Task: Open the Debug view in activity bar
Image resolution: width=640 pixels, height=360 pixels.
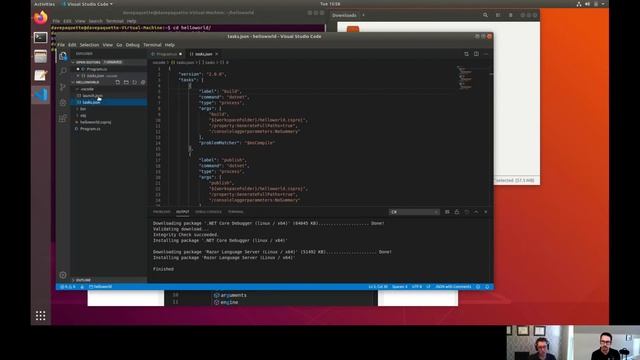Action: point(63,102)
